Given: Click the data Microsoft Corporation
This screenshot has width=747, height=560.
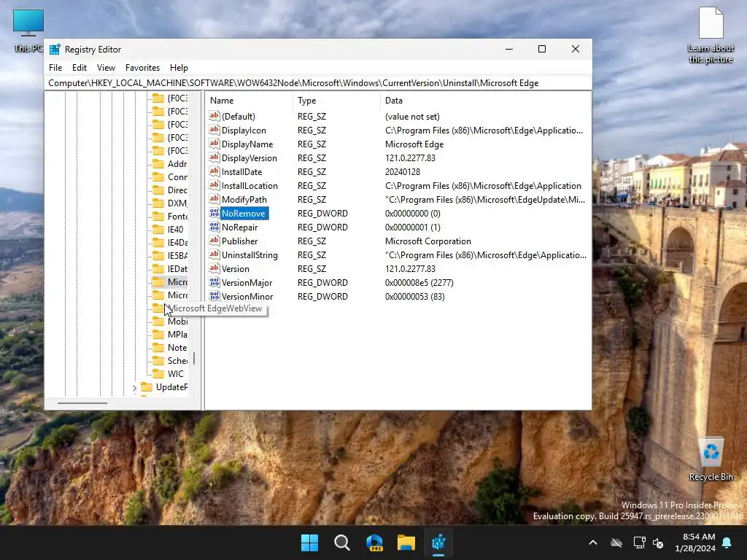Looking at the screenshot, I should (427, 241).
